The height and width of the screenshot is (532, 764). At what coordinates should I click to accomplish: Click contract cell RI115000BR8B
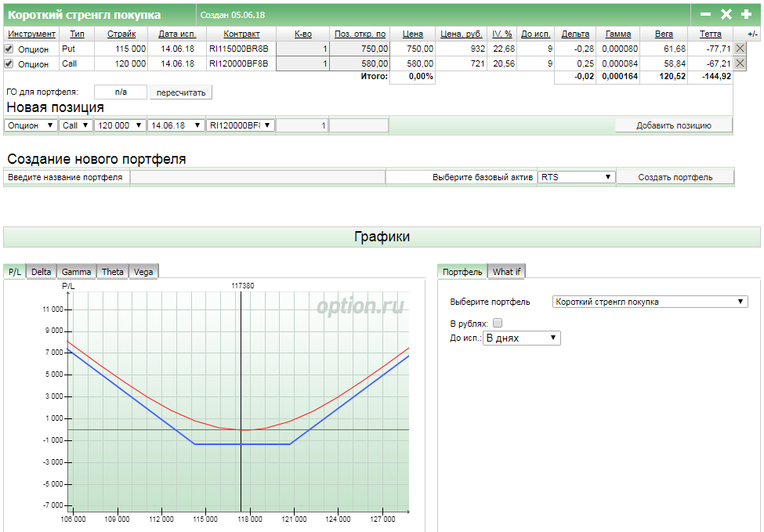[x=239, y=49]
